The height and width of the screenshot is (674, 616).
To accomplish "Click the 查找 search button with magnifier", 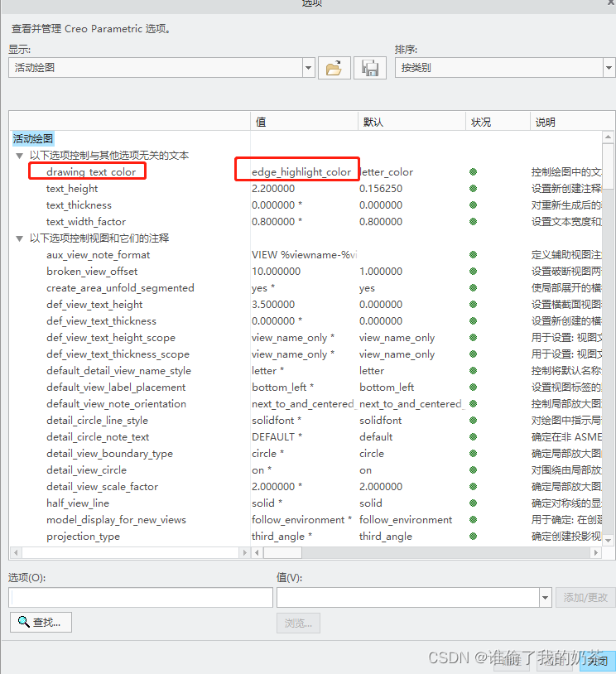I will pos(41,622).
